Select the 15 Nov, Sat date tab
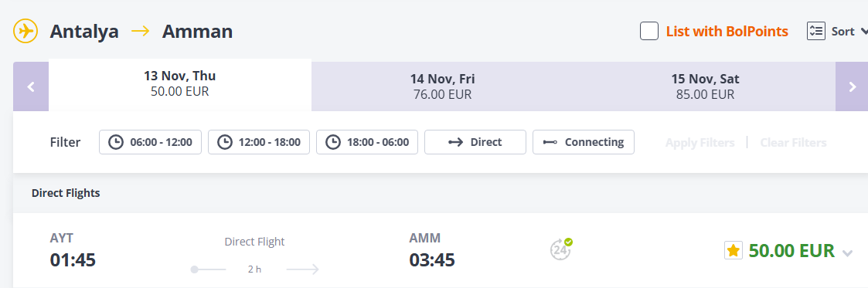The height and width of the screenshot is (288, 868). point(705,86)
